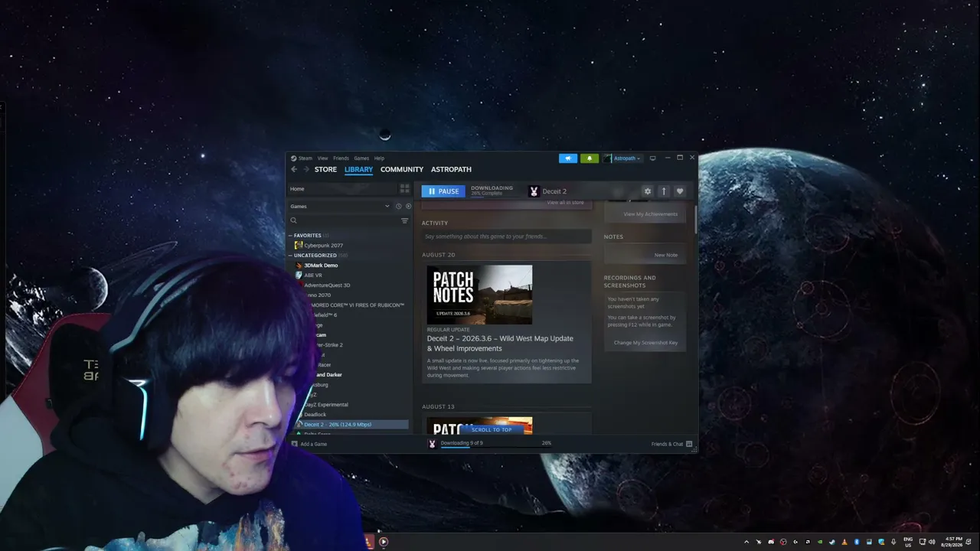Open the ENG US language indicator
Image resolution: width=980 pixels, height=551 pixels.
[x=908, y=542]
